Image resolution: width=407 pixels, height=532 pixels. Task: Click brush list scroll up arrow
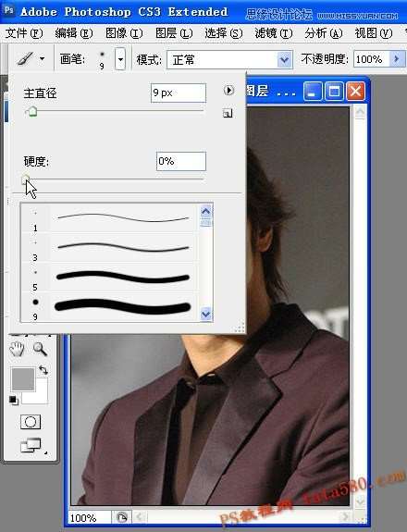(x=206, y=211)
